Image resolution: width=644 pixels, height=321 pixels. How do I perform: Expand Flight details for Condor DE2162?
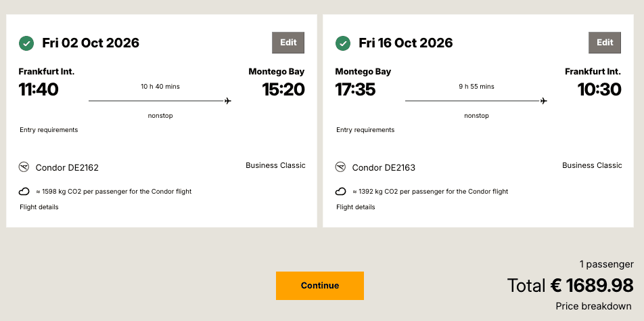point(39,207)
